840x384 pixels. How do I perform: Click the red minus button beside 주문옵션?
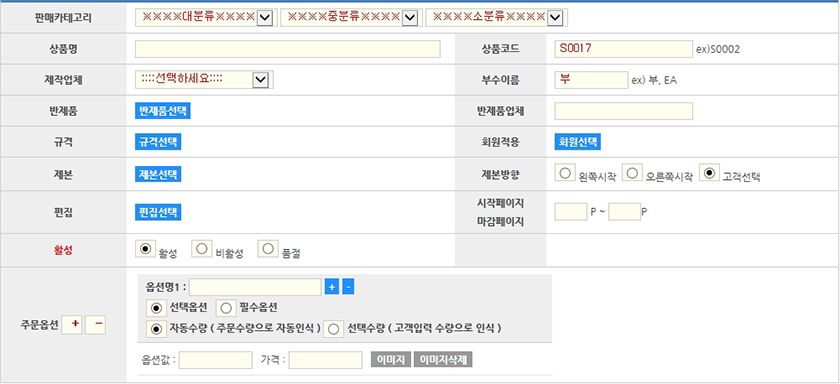pyautogui.click(x=95, y=325)
